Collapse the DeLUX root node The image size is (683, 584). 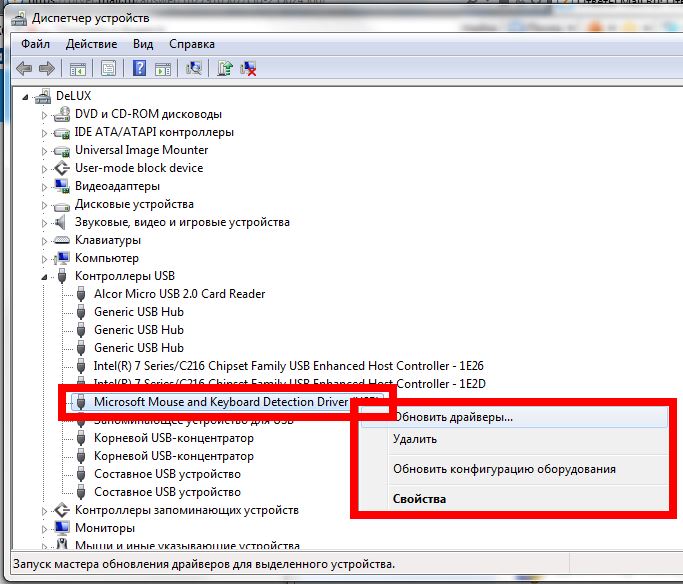coord(27,96)
